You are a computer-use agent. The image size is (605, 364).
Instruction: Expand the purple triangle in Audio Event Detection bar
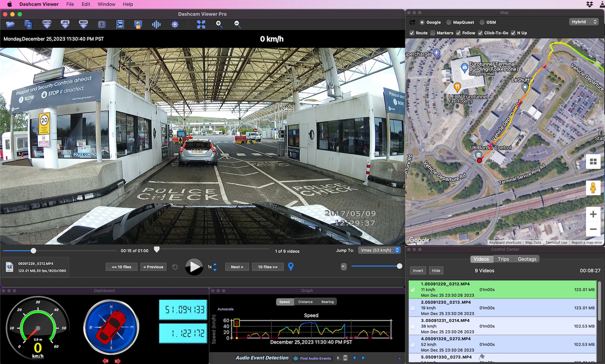[399, 358]
